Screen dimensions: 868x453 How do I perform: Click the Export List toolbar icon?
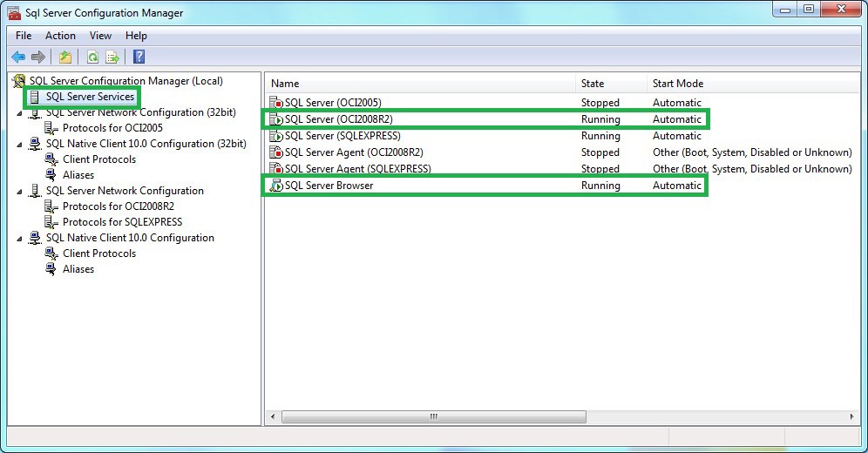[112, 57]
